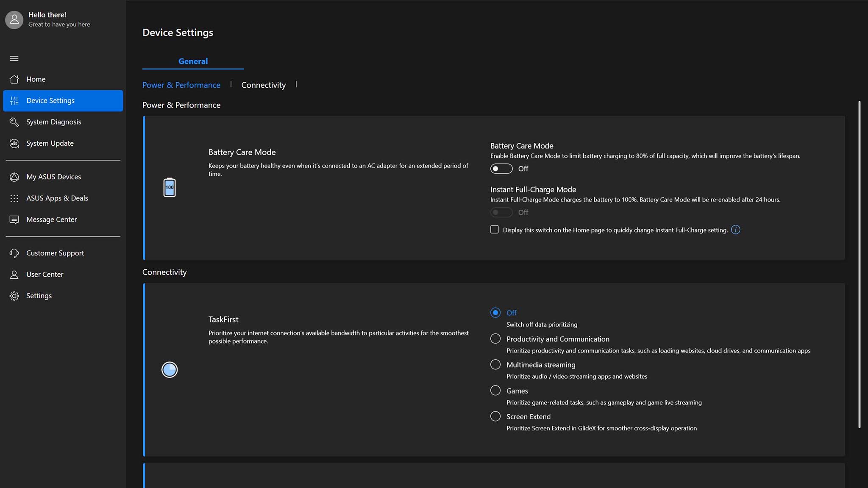Click the System Update sidebar icon
This screenshot has width=868, height=488.
14,144
